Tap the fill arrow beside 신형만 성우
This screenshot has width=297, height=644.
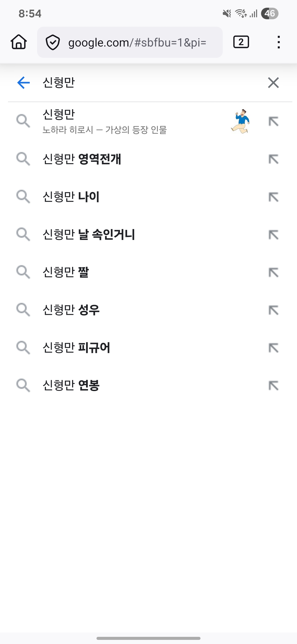(273, 310)
